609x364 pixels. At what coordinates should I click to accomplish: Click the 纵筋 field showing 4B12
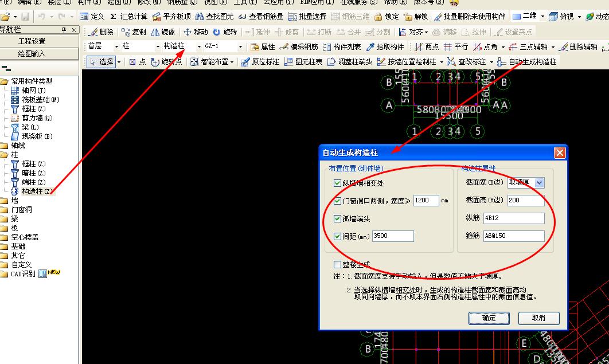click(513, 218)
